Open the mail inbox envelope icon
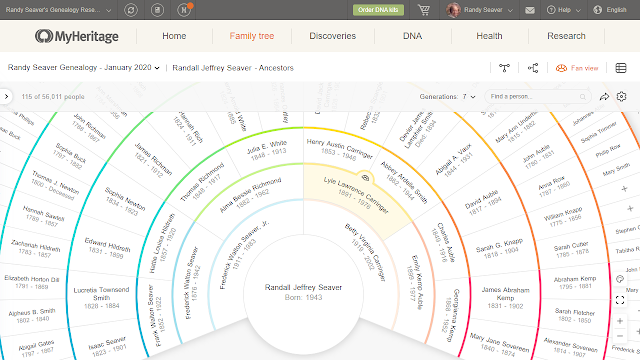The height and width of the screenshot is (360, 640). (x=530, y=10)
